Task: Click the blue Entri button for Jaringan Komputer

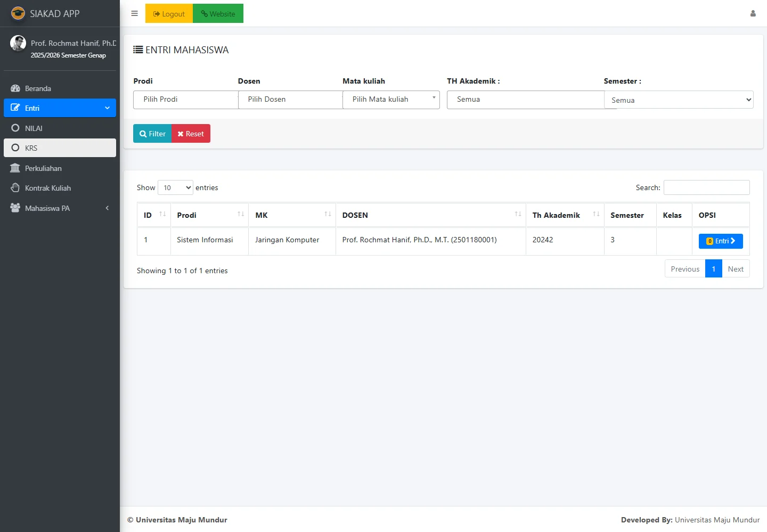Action: click(720, 241)
